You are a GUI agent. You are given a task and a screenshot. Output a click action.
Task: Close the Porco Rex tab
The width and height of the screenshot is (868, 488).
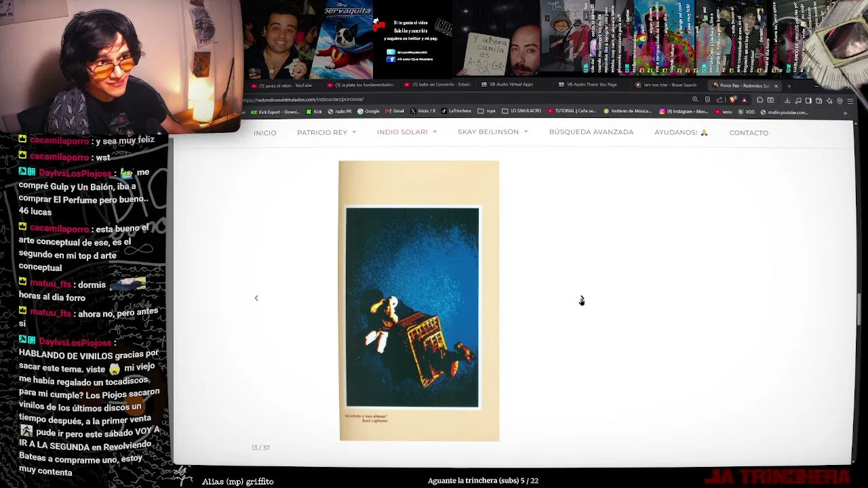click(776, 86)
